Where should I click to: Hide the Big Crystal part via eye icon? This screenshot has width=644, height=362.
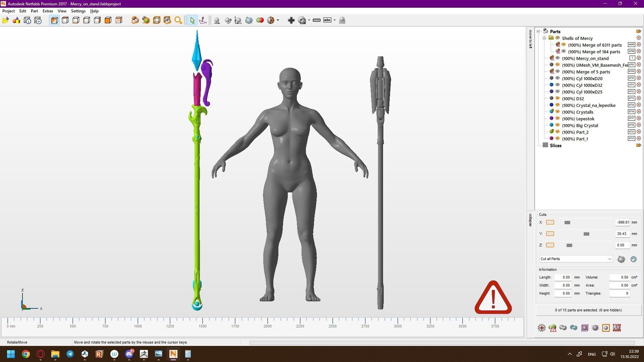[x=557, y=125]
